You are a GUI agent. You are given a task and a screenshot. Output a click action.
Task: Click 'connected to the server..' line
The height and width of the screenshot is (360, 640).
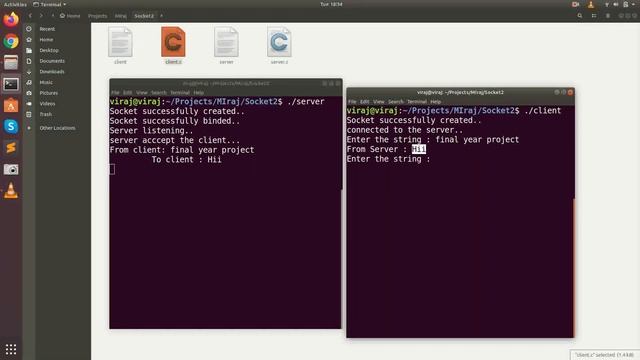coord(405,130)
